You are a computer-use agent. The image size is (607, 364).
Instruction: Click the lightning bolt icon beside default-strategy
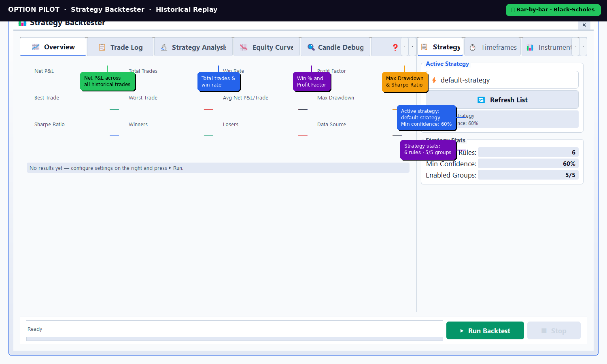pos(434,80)
